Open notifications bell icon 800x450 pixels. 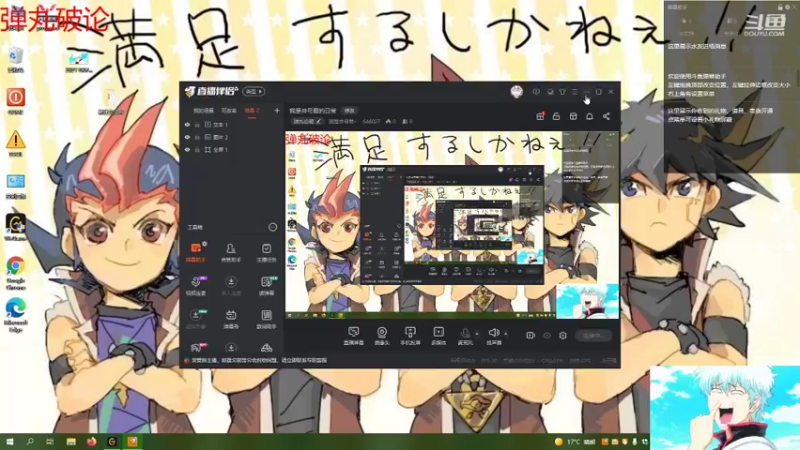pos(589,116)
